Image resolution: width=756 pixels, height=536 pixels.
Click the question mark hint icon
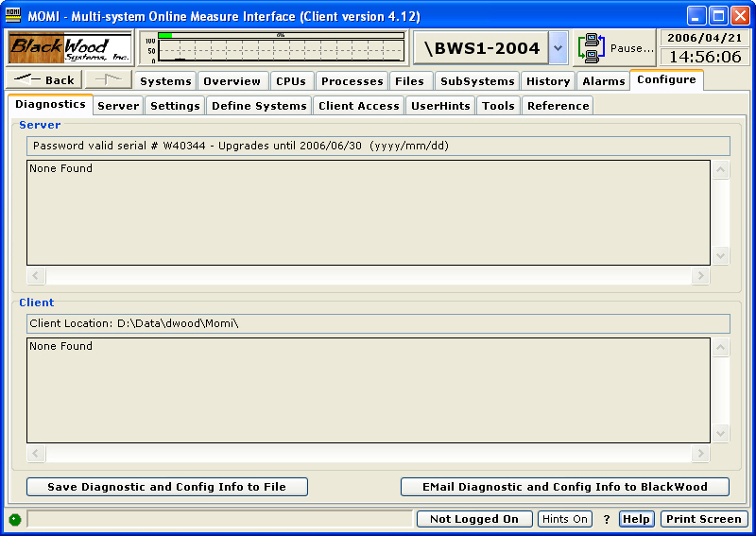tap(606, 519)
